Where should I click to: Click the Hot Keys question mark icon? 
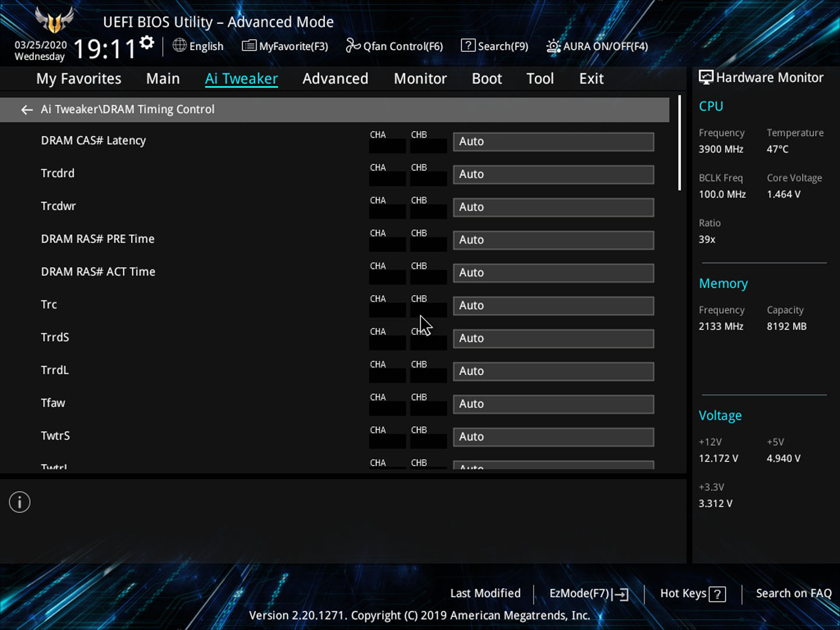pos(718,594)
